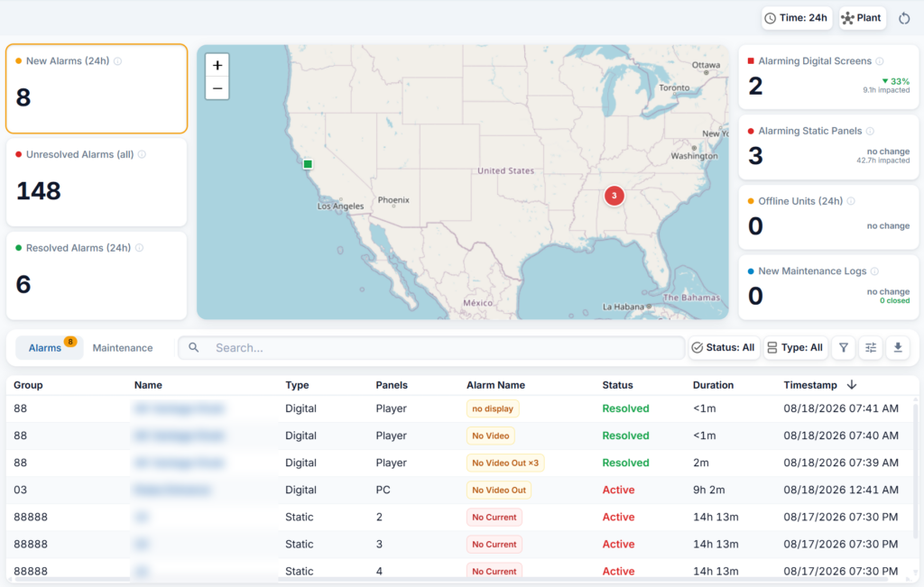The width and height of the screenshot is (924, 587).
Task: Click the download export icon
Action: point(898,348)
